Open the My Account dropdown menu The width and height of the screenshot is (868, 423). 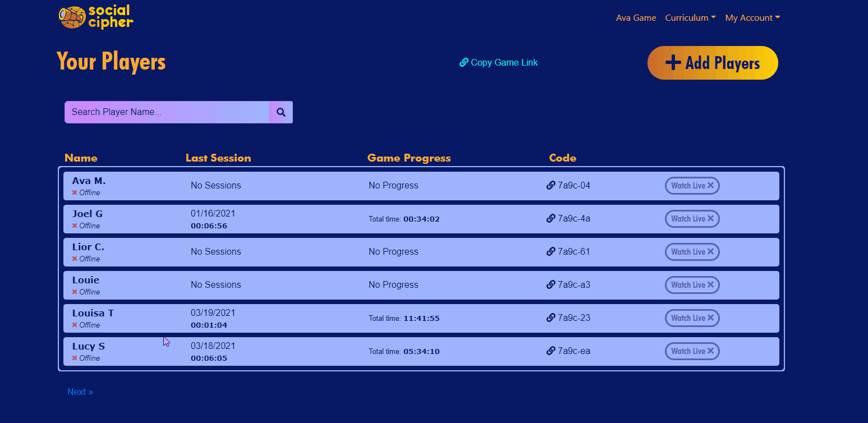click(752, 18)
